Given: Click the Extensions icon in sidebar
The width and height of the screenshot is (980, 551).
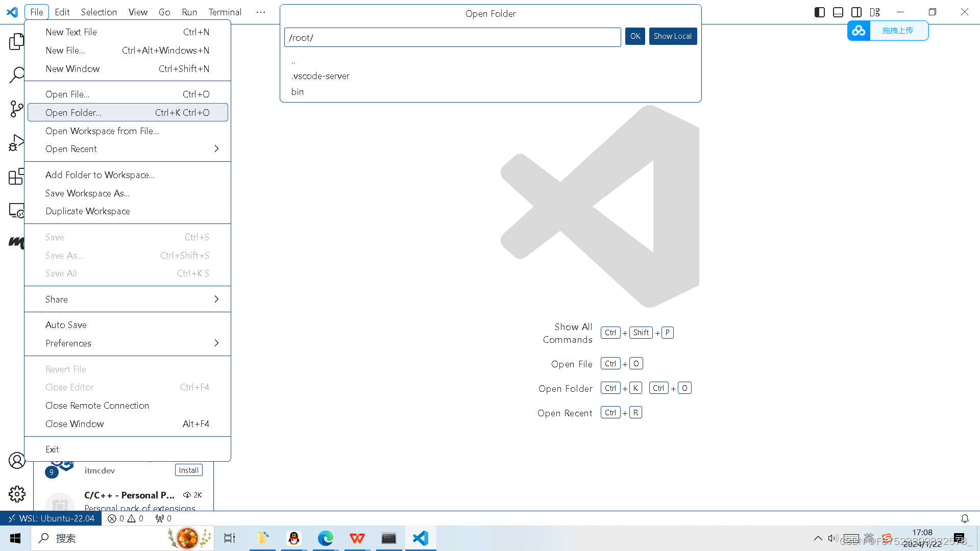Looking at the screenshot, I should pyautogui.click(x=16, y=177).
